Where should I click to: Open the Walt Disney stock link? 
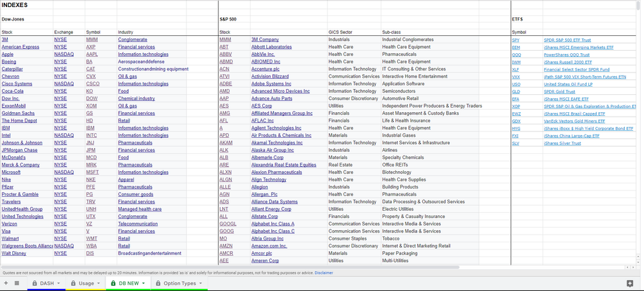[x=14, y=254]
